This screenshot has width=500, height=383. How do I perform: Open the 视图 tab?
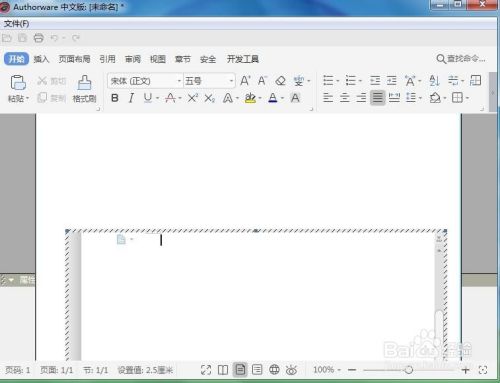click(x=158, y=59)
